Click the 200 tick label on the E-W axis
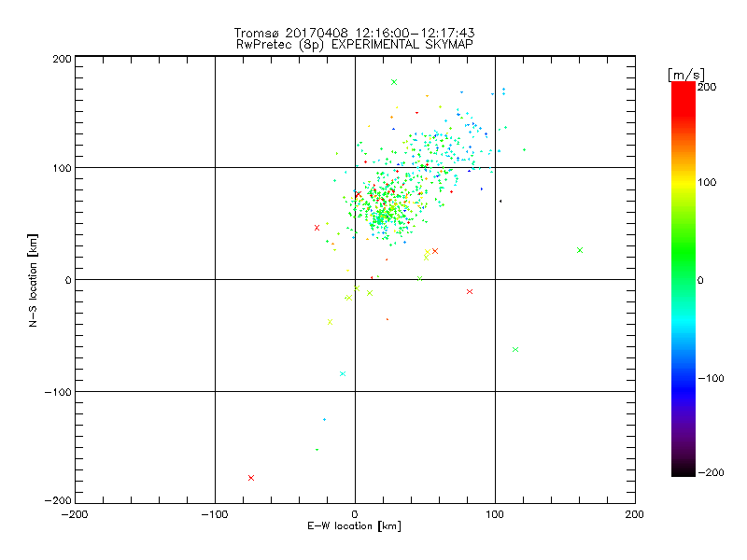The height and width of the screenshot is (560, 747). [x=635, y=514]
